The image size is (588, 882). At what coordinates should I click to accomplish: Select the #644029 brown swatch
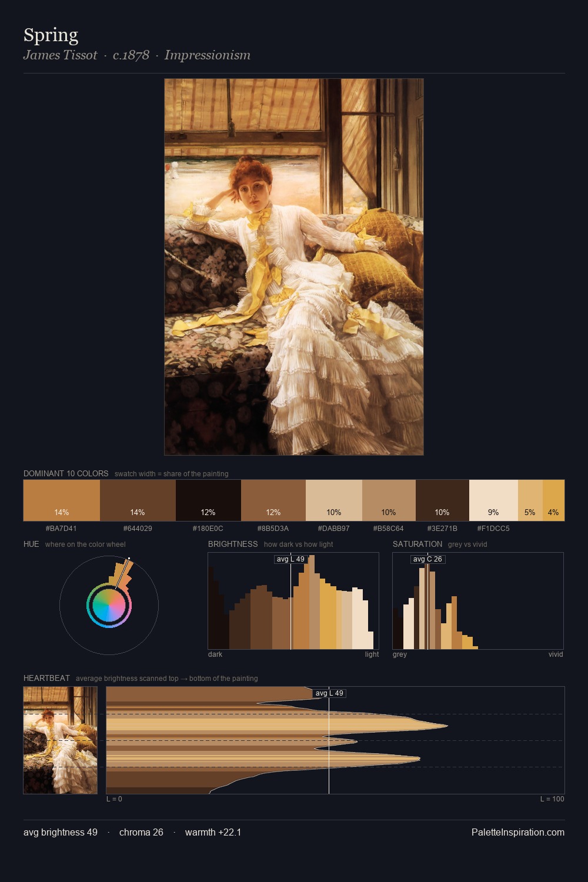[x=138, y=500]
